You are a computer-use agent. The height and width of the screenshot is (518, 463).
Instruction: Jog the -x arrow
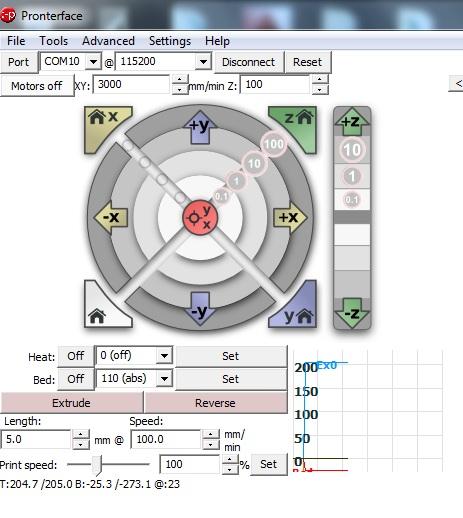tap(111, 217)
